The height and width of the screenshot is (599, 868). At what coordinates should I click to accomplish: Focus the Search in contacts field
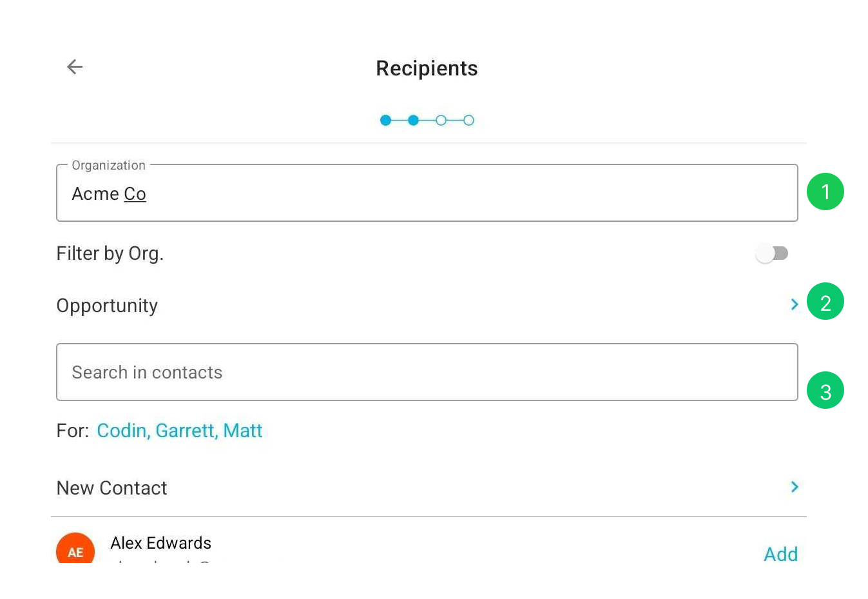[427, 372]
